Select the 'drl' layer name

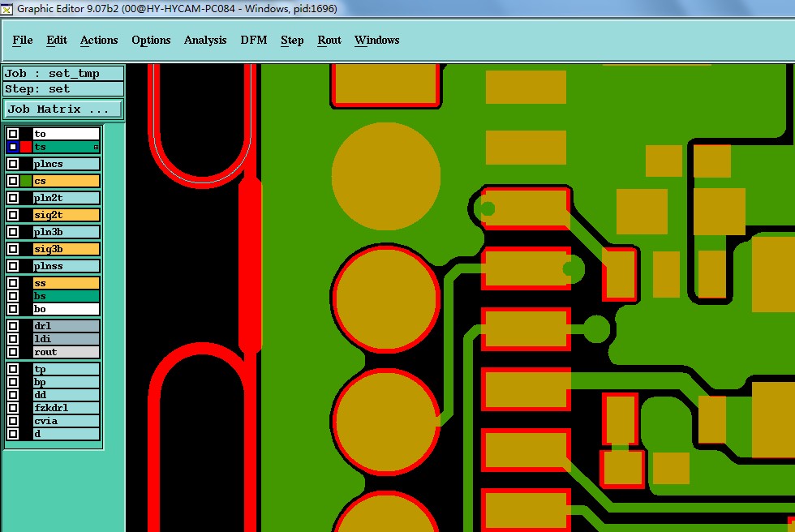coord(66,326)
